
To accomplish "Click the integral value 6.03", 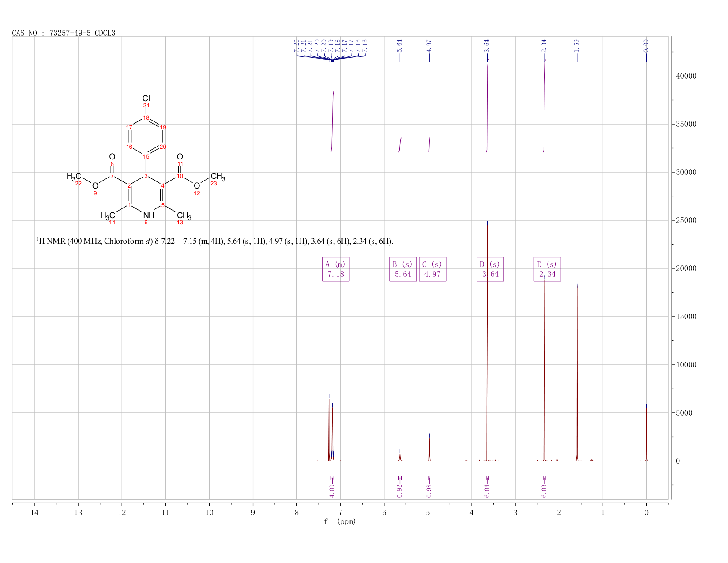I will 544,491.
